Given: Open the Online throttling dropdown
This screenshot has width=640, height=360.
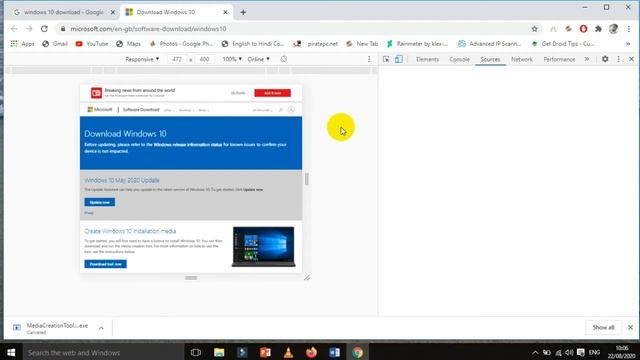Looking at the screenshot, I should 258,59.
